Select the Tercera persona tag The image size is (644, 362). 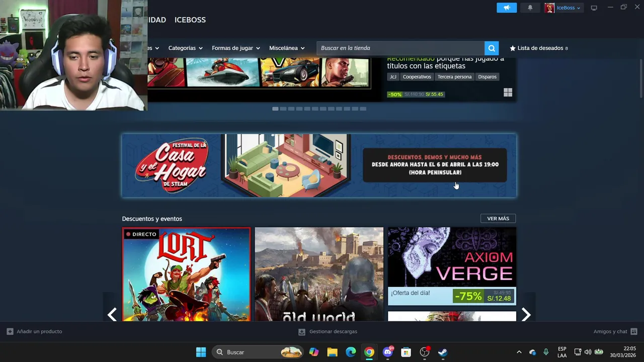click(x=454, y=77)
